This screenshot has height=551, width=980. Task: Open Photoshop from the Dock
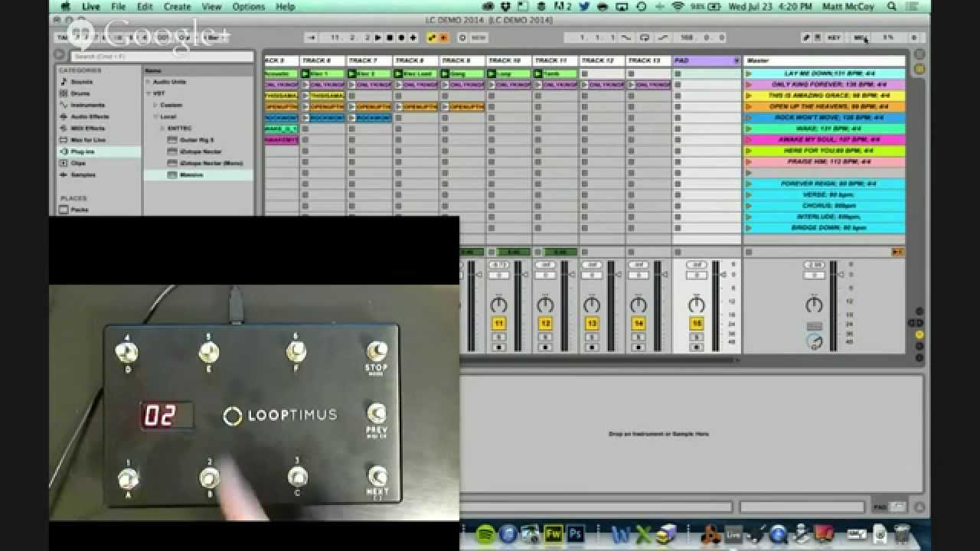point(576,534)
